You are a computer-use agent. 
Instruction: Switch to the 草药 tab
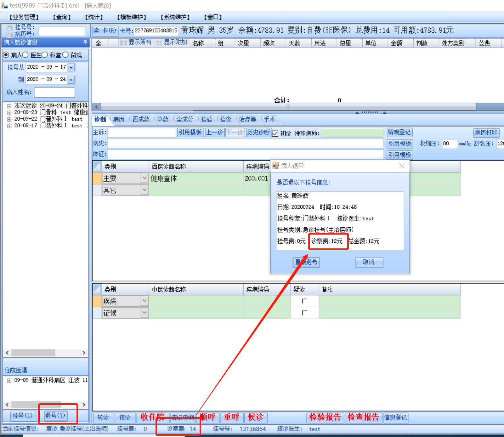[163, 119]
